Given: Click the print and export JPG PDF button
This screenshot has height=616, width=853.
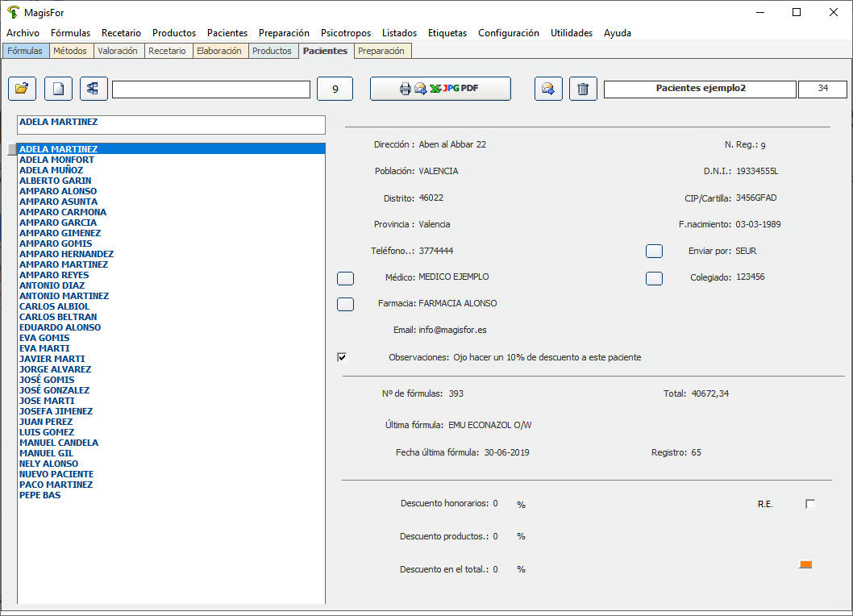Looking at the screenshot, I should tap(440, 89).
